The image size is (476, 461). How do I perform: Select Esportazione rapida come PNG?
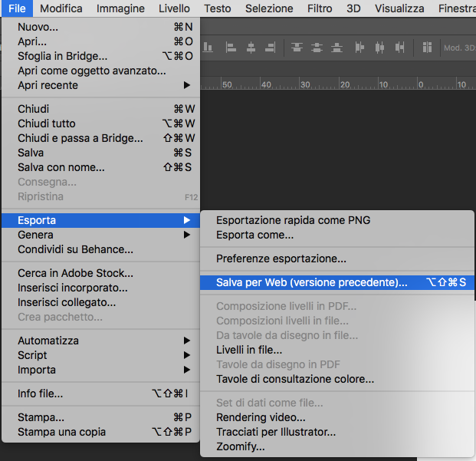pos(337,220)
